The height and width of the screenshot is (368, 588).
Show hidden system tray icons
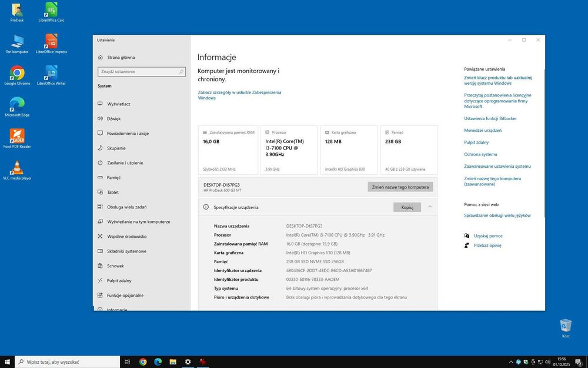(511, 362)
